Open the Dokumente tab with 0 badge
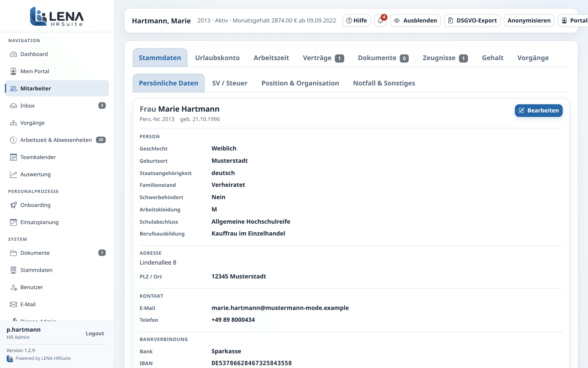The image size is (588, 368). (383, 58)
